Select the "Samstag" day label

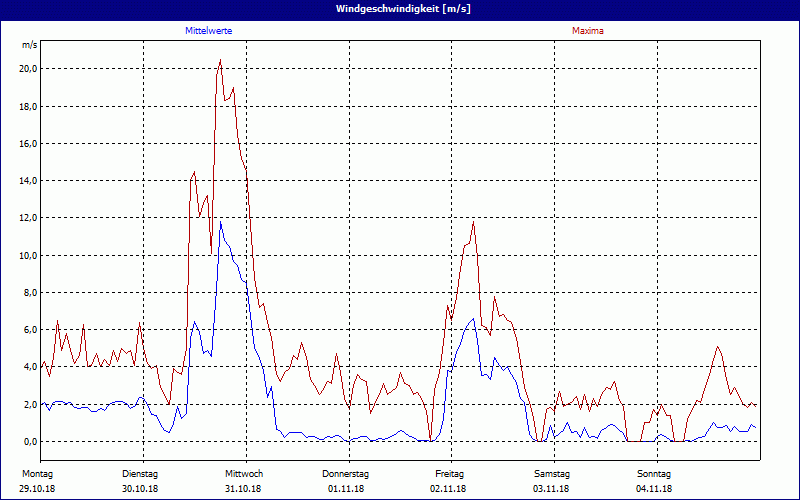552,473
